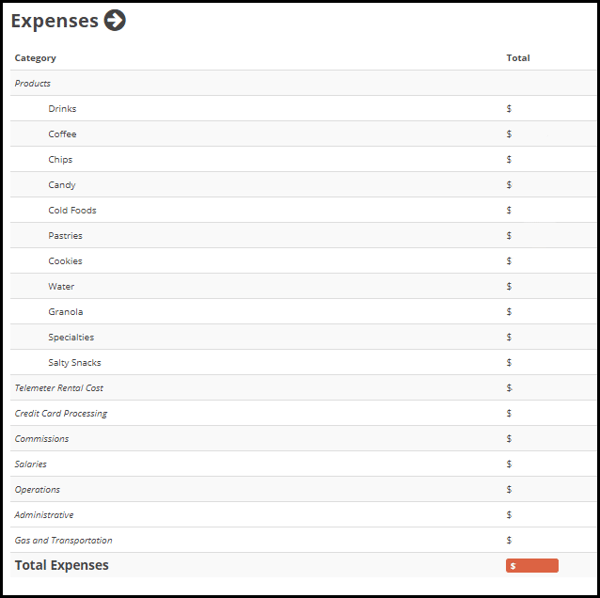Select the Salty Snacks row
Viewport: 600px width, 598px height.
click(303, 362)
